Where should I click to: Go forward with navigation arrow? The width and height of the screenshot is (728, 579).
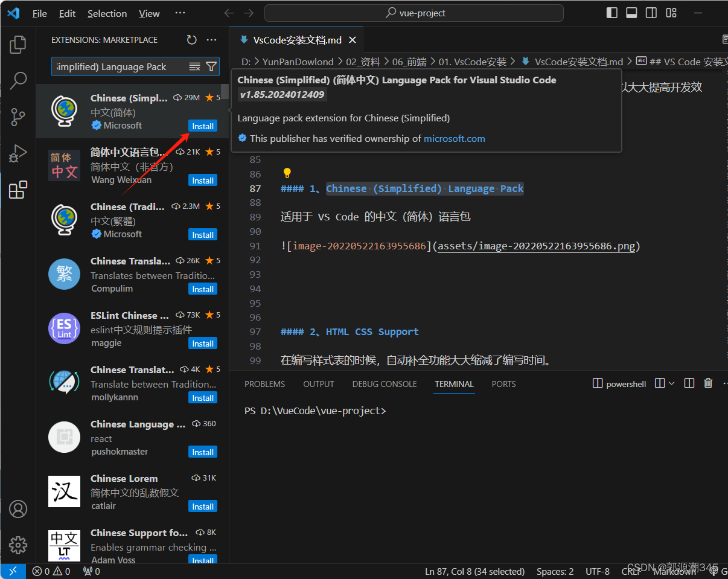(249, 13)
